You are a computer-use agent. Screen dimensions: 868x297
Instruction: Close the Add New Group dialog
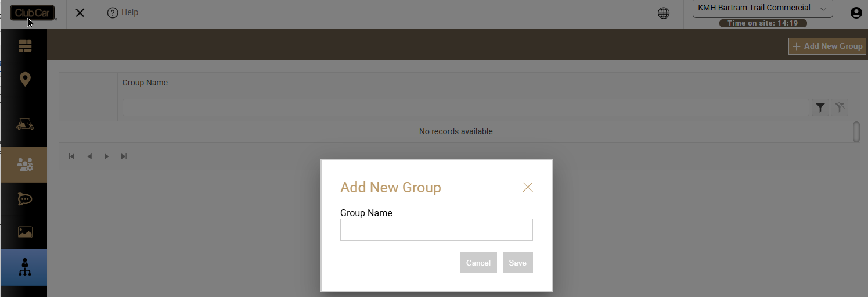528,187
